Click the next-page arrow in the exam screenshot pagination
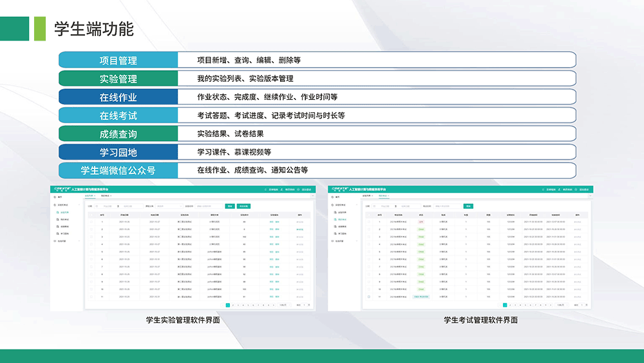 click(551, 305)
